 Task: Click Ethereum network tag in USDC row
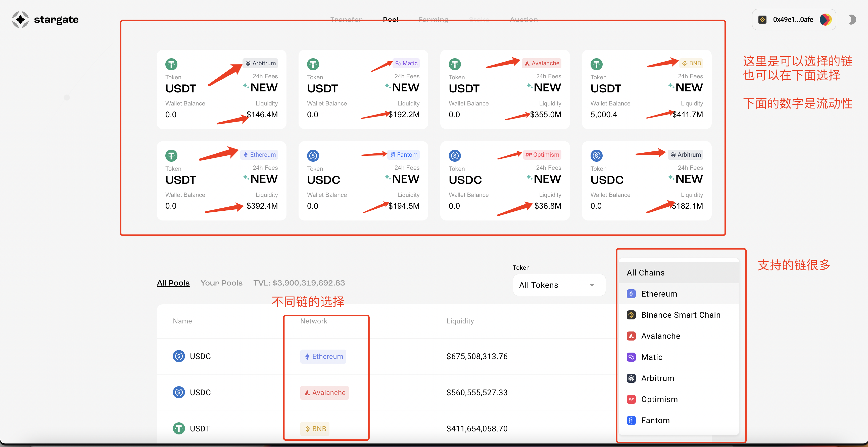[x=323, y=356]
